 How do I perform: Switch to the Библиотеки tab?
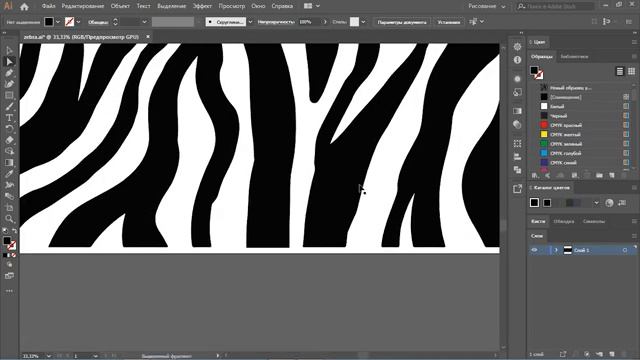[574, 57]
